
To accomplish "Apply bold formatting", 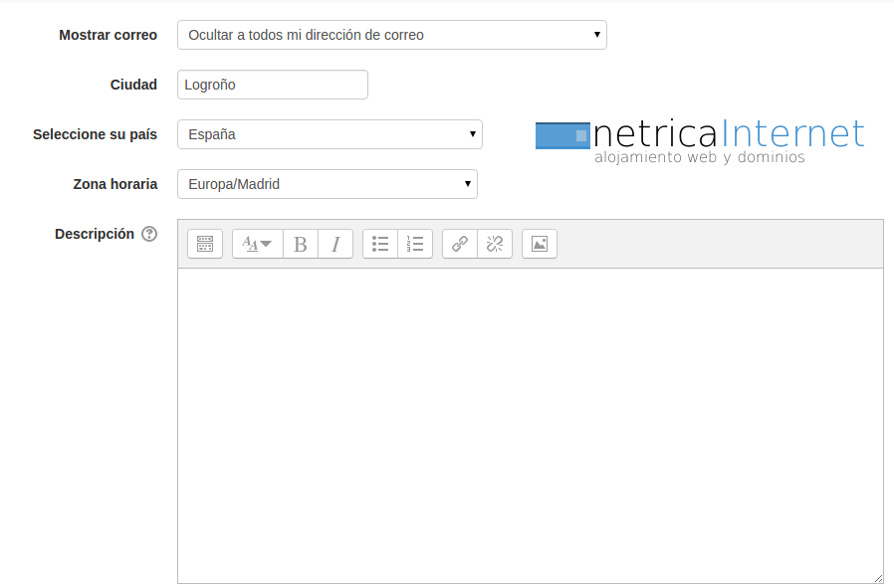I will click(x=301, y=244).
